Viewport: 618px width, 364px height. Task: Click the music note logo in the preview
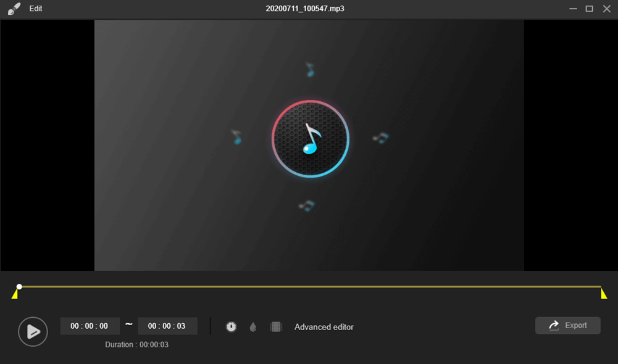[310, 138]
